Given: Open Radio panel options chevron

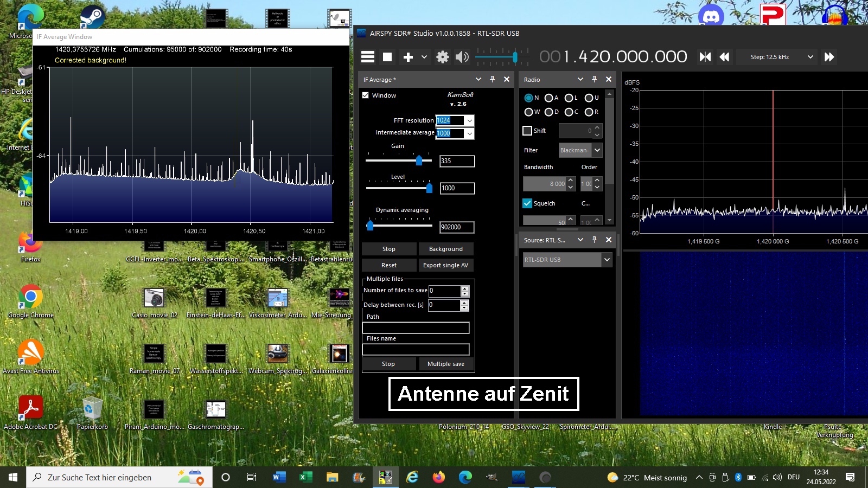Looking at the screenshot, I should coord(580,79).
